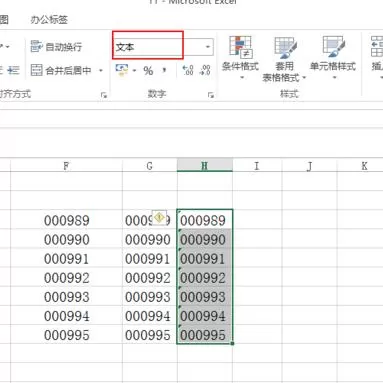Select cell F with value 000991
Image resolution: width=383 pixels, height=383 pixels.
point(66,258)
